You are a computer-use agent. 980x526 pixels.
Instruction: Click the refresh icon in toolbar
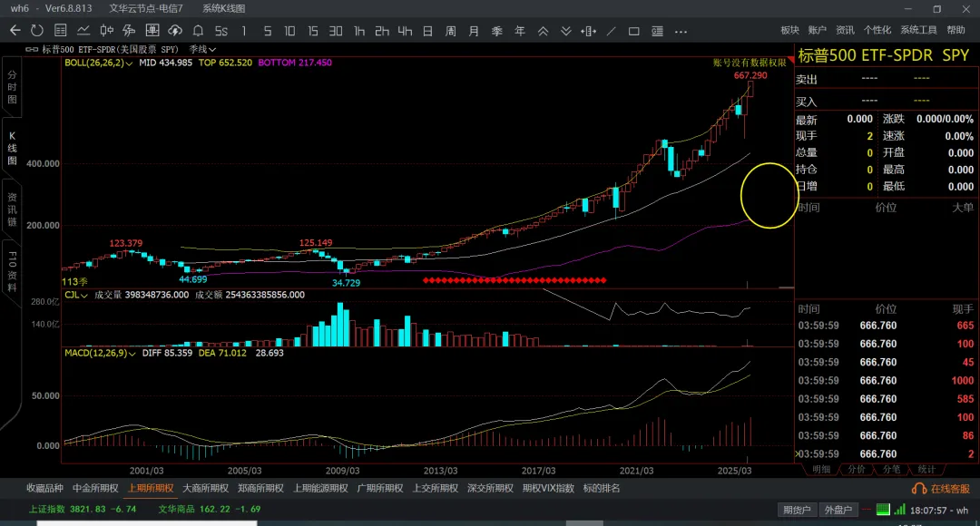click(x=37, y=31)
